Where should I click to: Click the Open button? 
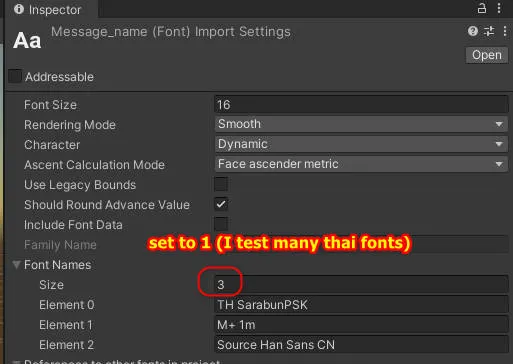point(487,55)
